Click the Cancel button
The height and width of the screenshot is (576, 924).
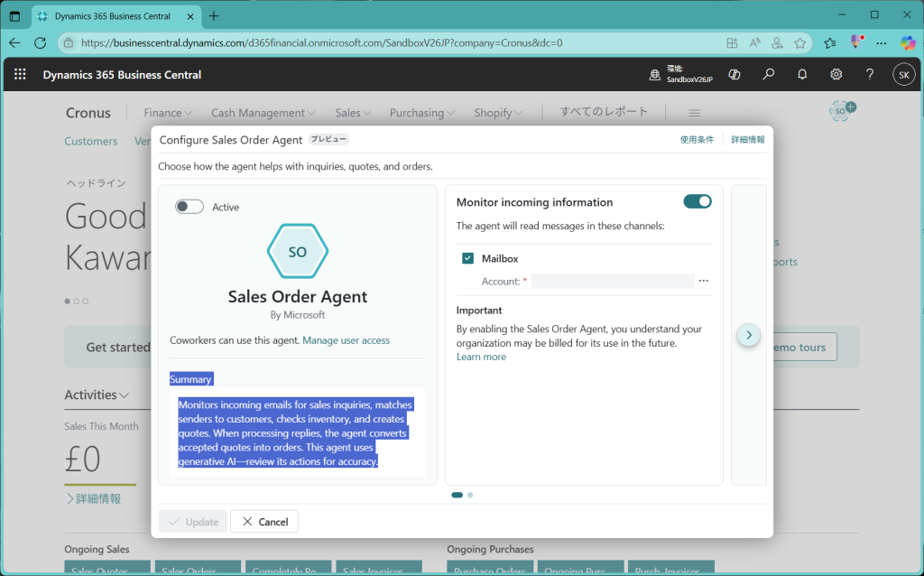[x=264, y=521]
